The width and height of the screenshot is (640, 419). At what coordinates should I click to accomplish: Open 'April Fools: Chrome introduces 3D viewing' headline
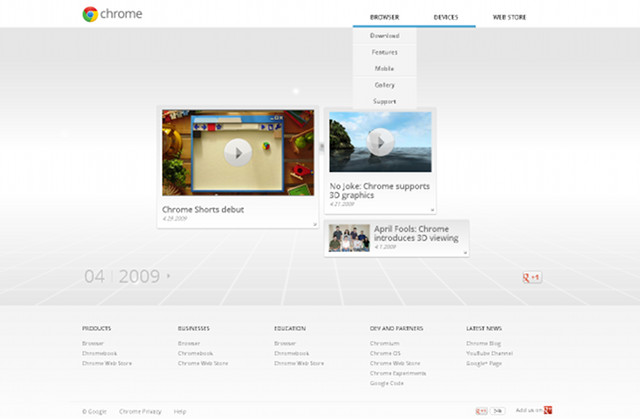[416, 233]
